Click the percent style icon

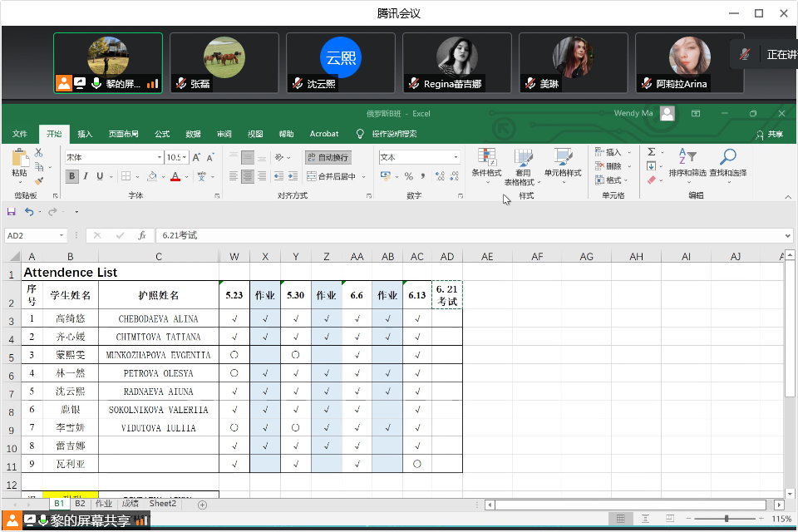click(408, 176)
